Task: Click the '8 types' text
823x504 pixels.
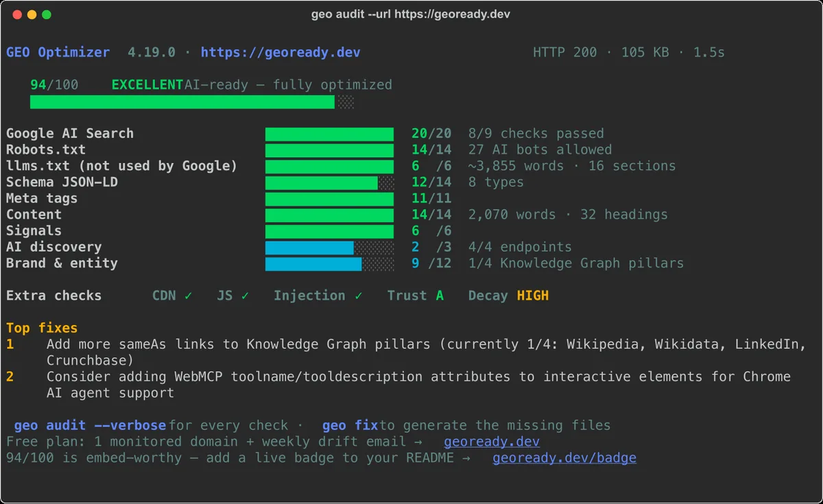Action: pos(496,182)
